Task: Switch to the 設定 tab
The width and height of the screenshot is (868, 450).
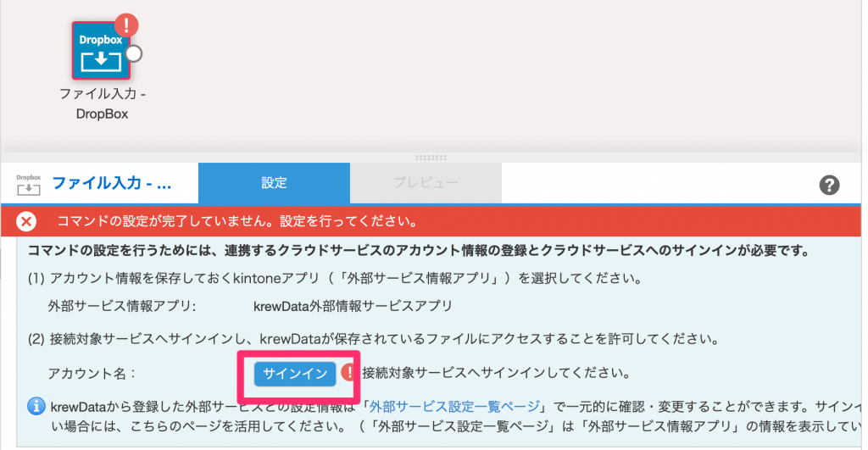Action: pos(274,183)
